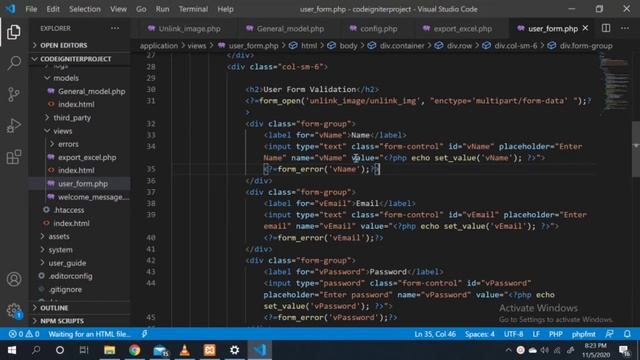Click Ln 35, Col 46 in status bar

(435, 334)
